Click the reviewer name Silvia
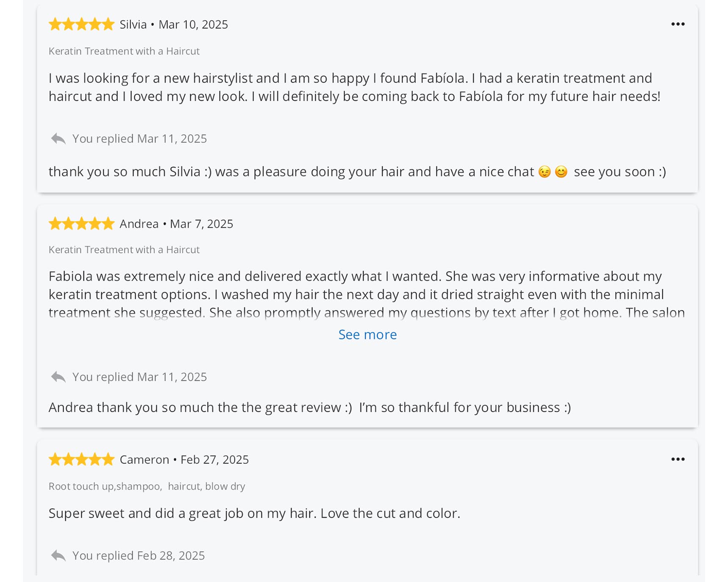Image resolution: width=728 pixels, height=582 pixels. coord(133,25)
